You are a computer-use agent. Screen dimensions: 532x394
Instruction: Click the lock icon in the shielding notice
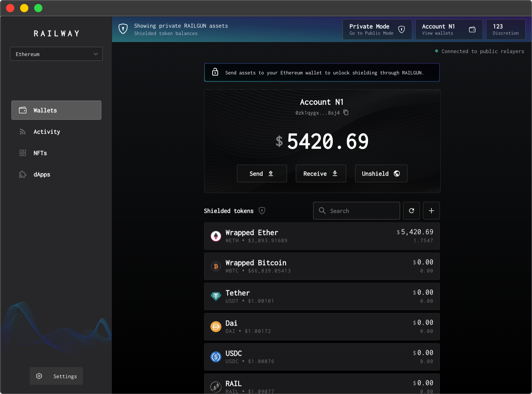(215, 72)
